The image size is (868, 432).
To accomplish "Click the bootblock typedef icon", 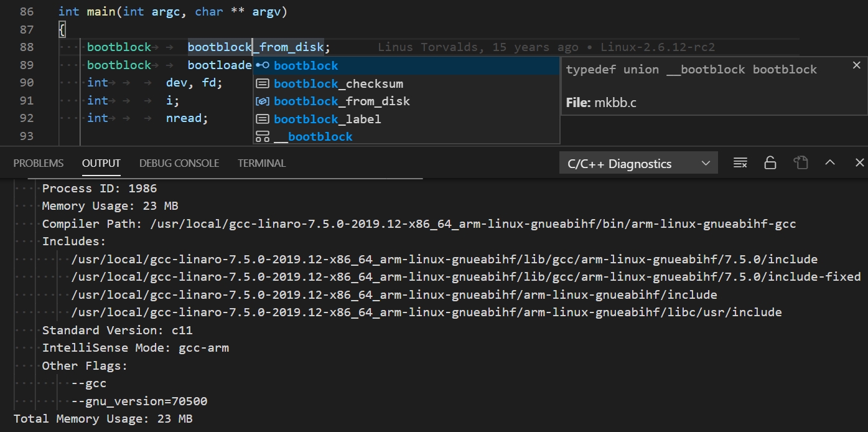I will coord(263,66).
